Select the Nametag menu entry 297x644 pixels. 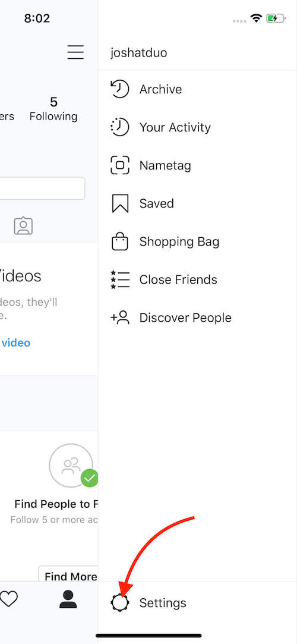pos(198,165)
